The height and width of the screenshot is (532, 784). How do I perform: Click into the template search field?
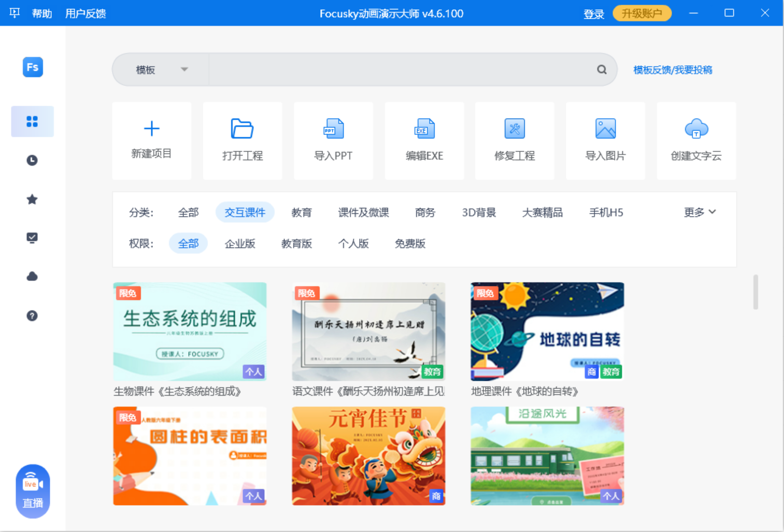(402, 69)
